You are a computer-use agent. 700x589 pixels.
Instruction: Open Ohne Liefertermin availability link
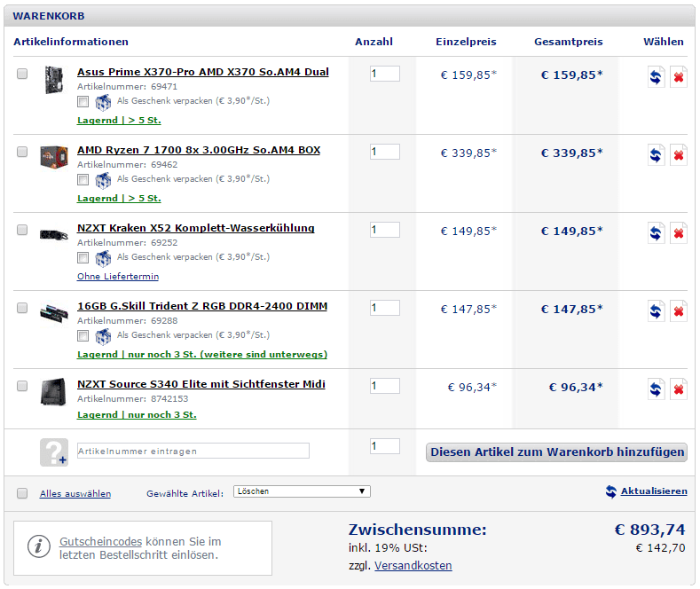click(x=119, y=276)
